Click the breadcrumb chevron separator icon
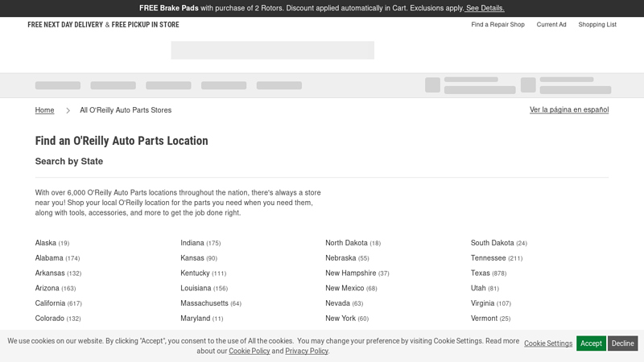 [68, 110]
